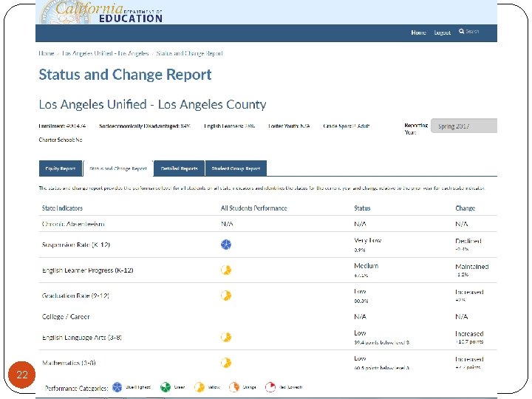
Task: Click the California Department of Education logo
Action: click(101, 13)
